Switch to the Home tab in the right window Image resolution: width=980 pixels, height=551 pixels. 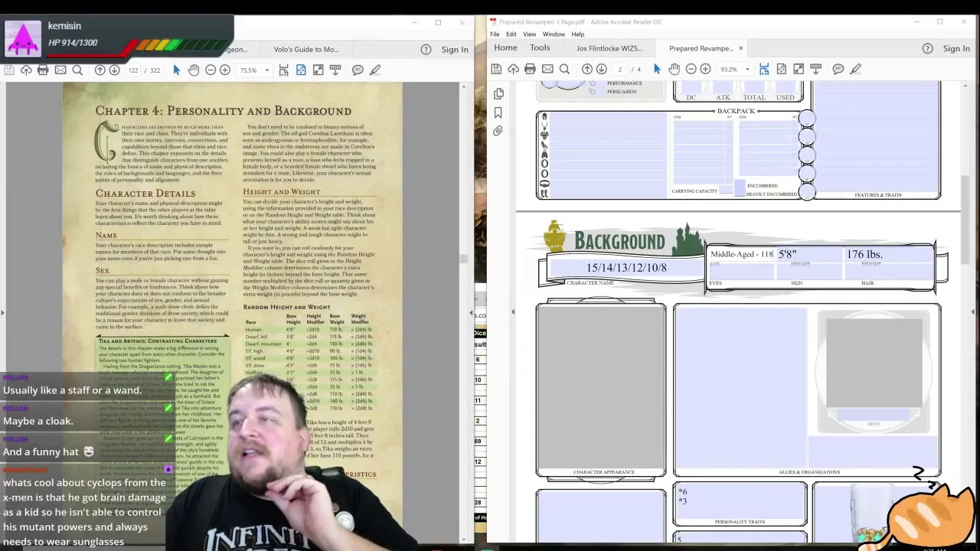pyautogui.click(x=505, y=48)
